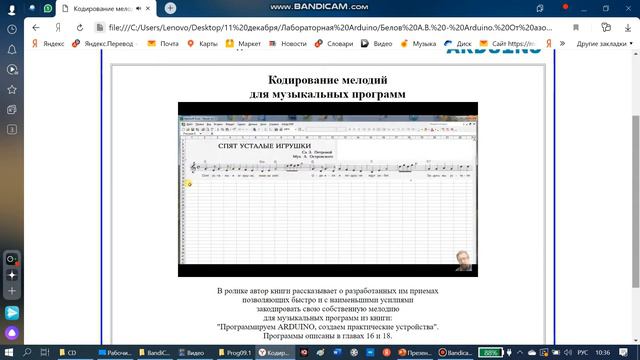Open the Windows notification center

click(623, 352)
